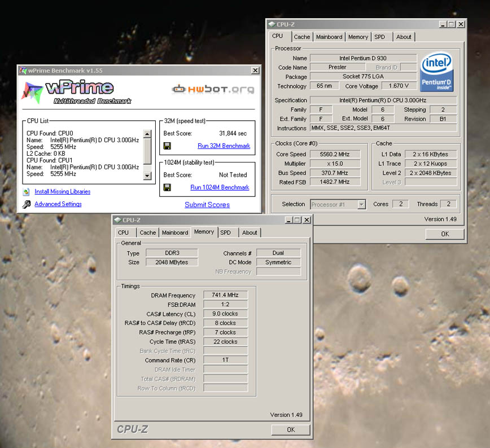The height and width of the screenshot is (448, 490).
Task: Click the Cores value field
Action: (x=401, y=204)
